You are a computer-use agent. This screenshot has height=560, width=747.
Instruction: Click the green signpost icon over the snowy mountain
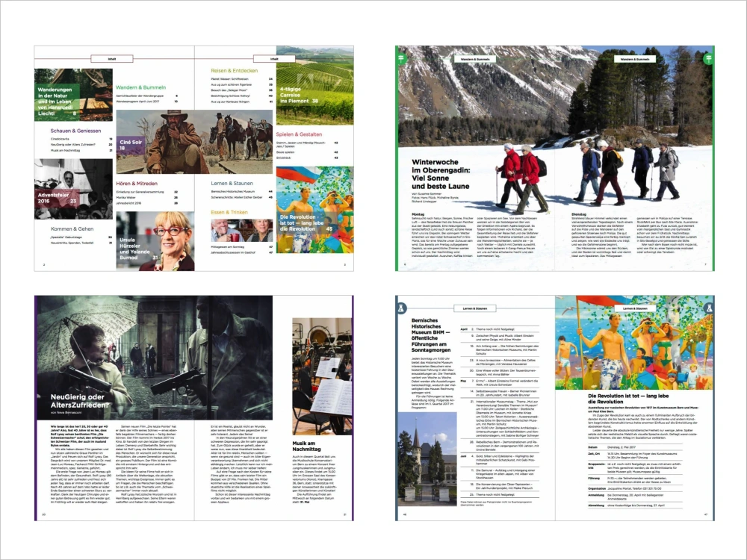(x=401, y=58)
